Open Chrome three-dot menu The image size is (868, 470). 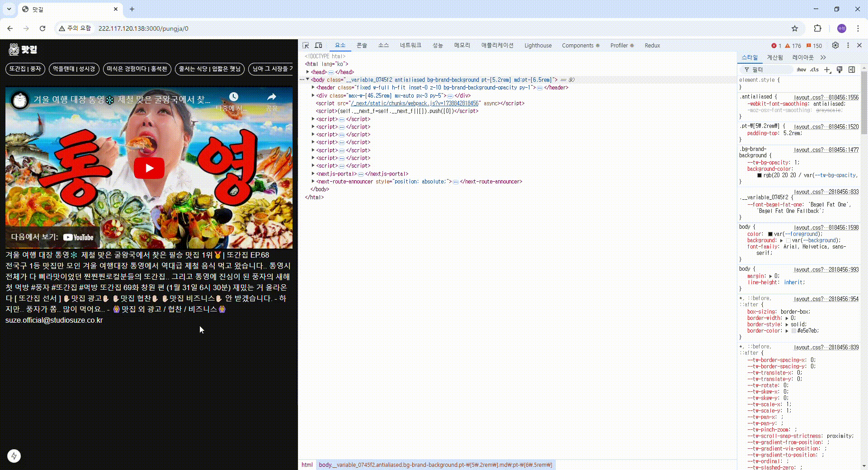pos(858,28)
